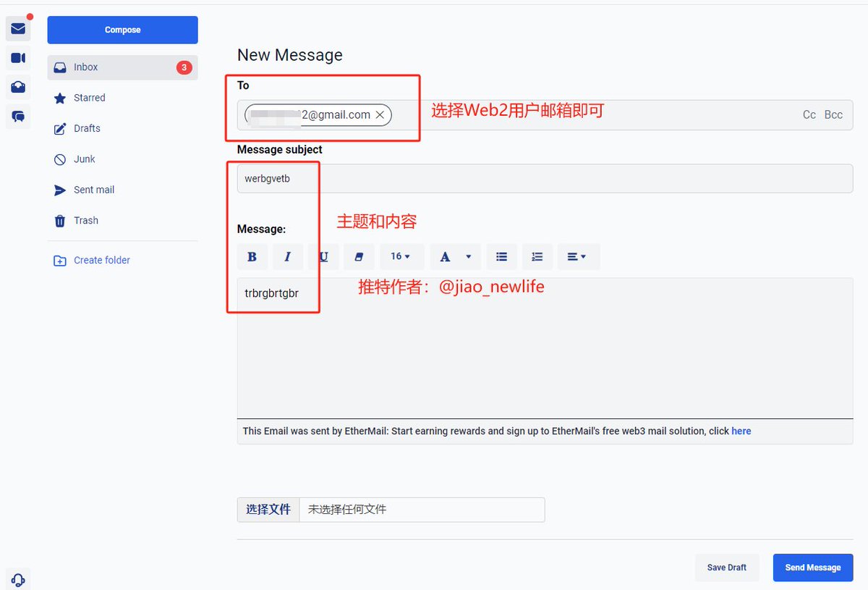Screen dimensions: 868x590
Task: Toggle underline formatting
Action: [x=323, y=256]
